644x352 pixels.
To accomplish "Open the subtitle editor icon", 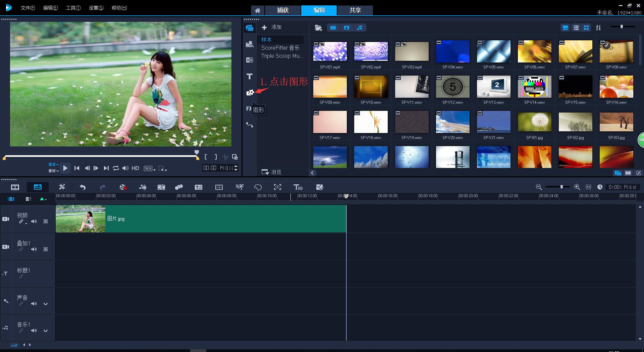I will [199, 187].
